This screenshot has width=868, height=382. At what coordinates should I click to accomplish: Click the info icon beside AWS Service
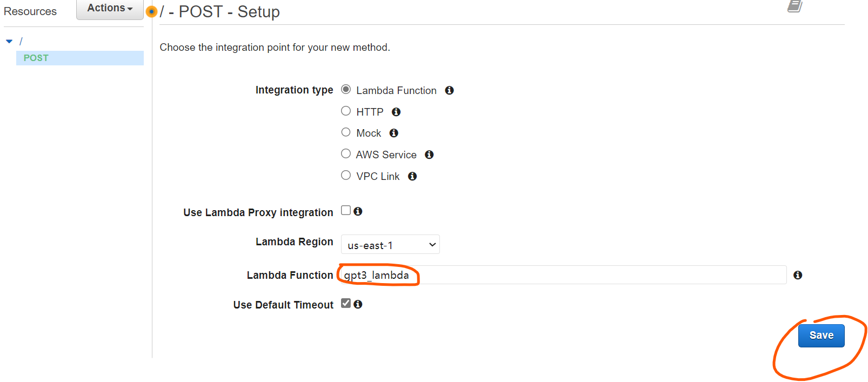coord(429,155)
